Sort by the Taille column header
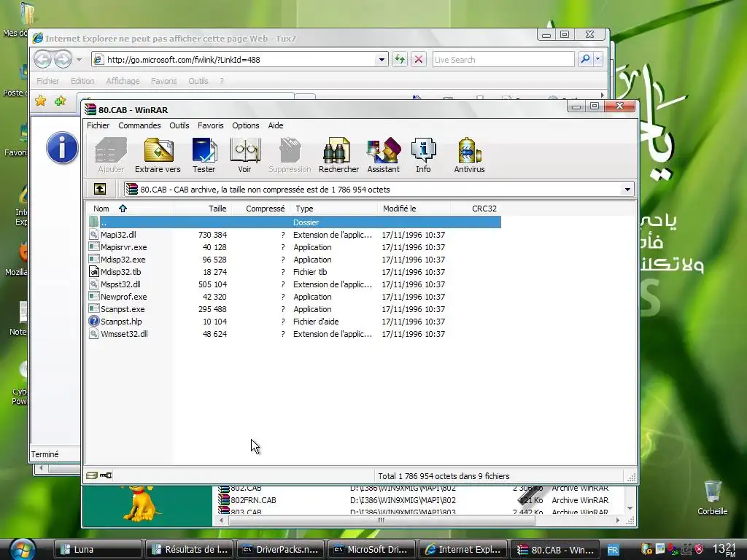This screenshot has height=560, width=747. pyautogui.click(x=202, y=209)
